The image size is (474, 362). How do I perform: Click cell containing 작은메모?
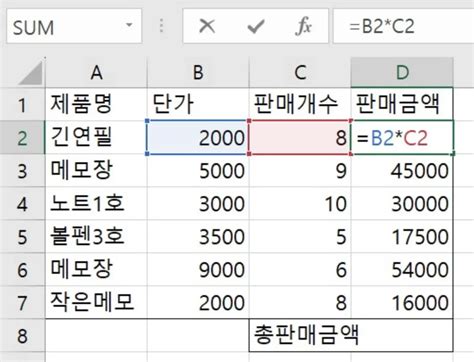click(x=96, y=302)
